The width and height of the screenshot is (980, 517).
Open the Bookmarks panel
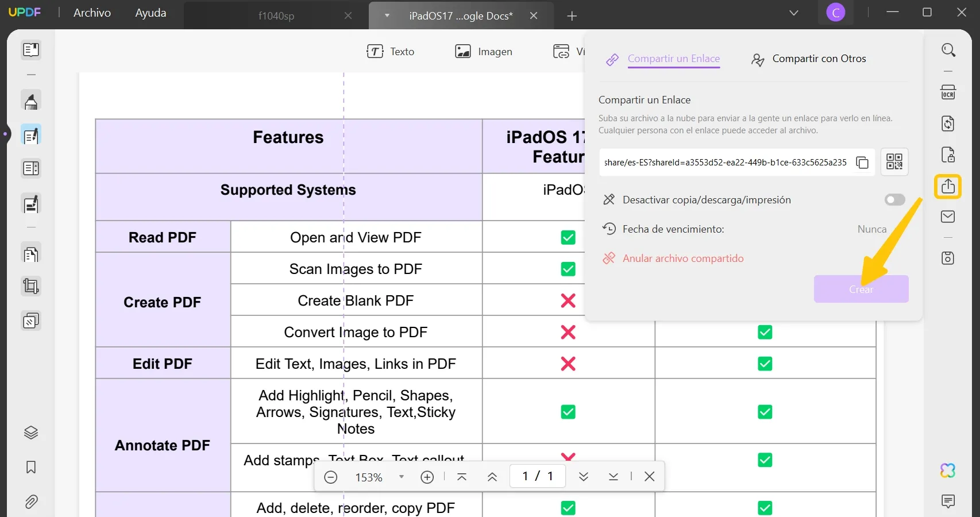coord(31,467)
